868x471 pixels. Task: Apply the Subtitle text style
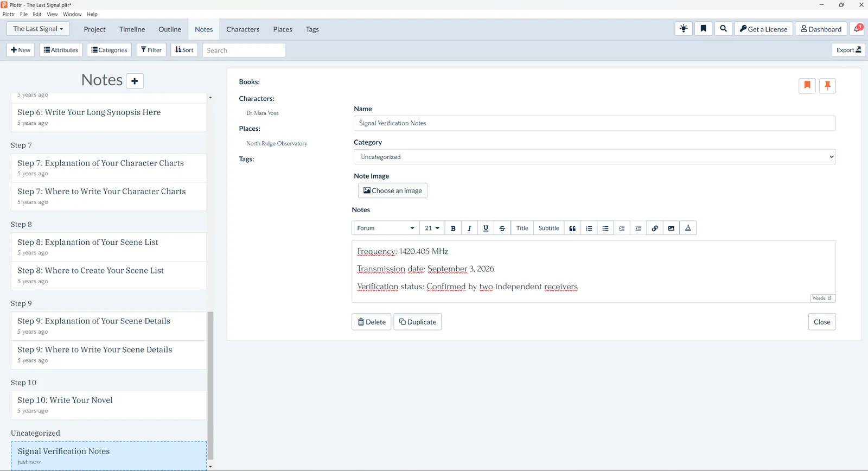548,228
